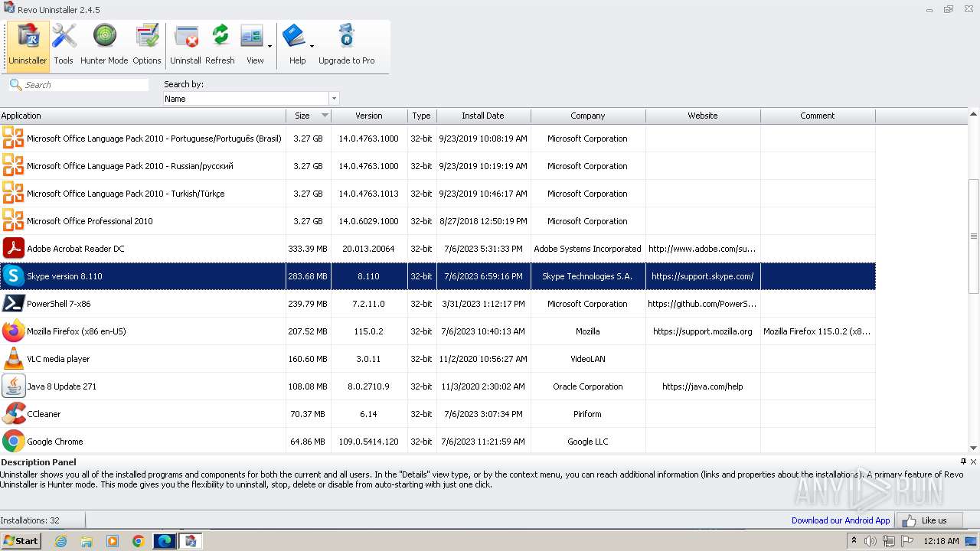Select the Skype version 8.110 icon
Screen dimensions: 980x551
point(13,276)
